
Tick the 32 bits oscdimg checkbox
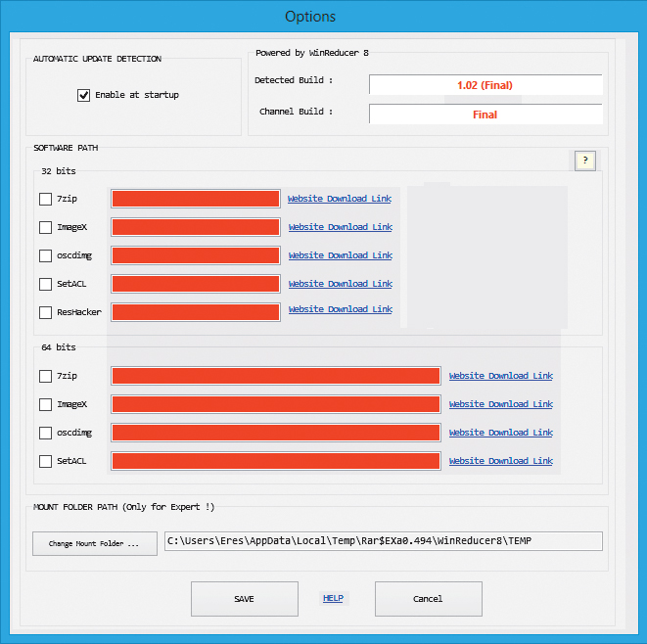click(x=46, y=255)
